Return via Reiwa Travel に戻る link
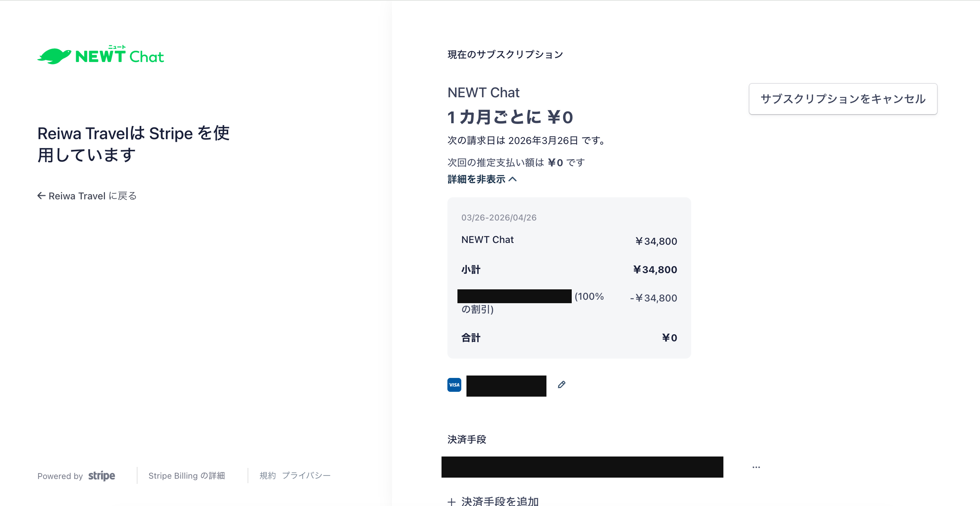Screen dimensions: 980x506 (87, 196)
